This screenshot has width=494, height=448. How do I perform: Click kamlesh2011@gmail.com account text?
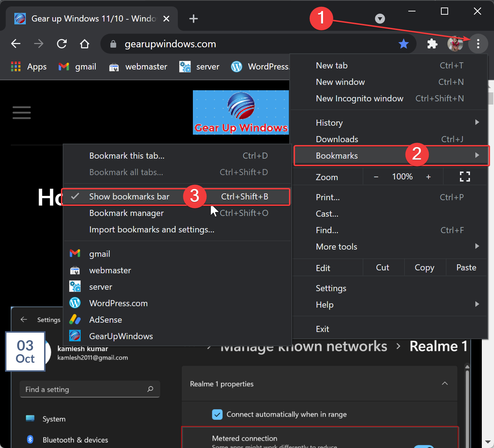click(92, 357)
